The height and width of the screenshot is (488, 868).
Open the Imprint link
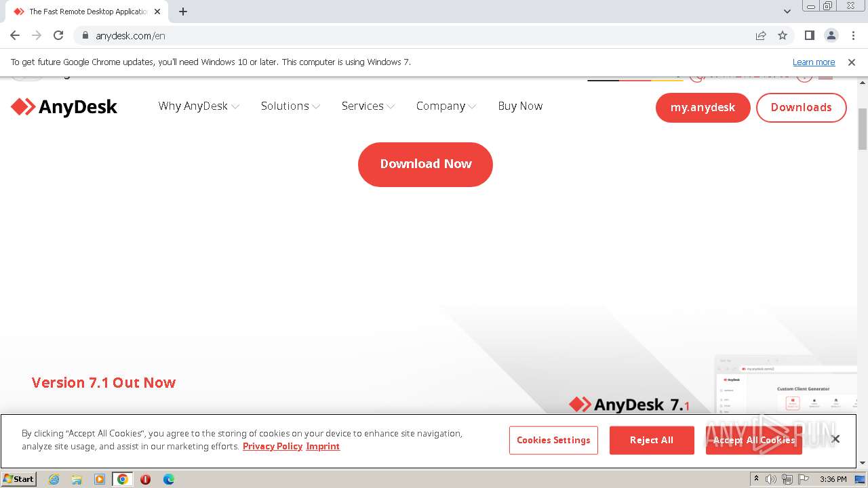(323, 446)
